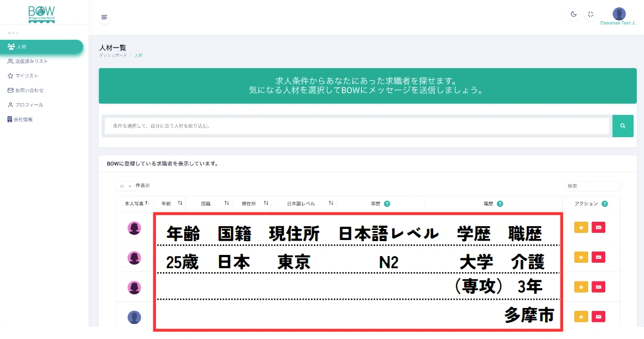Viewport: 644px width, 339px height.
Task: Star the third row candidate
Action: (x=581, y=287)
